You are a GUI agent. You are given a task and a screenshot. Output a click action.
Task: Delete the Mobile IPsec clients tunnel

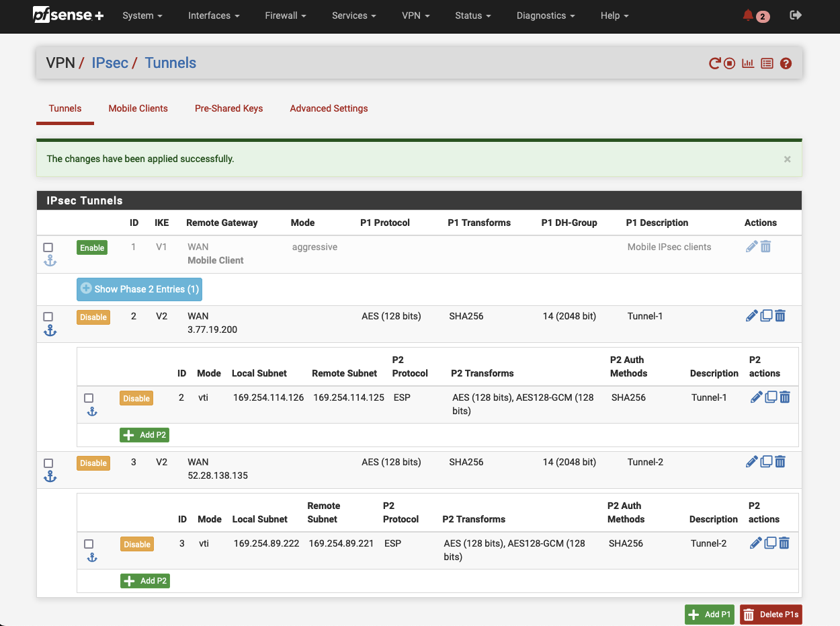coord(765,247)
